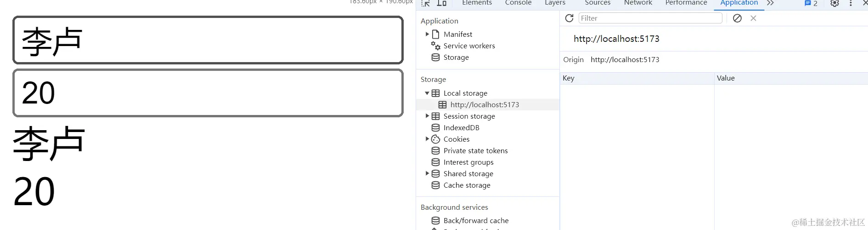Click the Storage database icon under Application
The width and height of the screenshot is (868, 230).
tap(435, 57)
